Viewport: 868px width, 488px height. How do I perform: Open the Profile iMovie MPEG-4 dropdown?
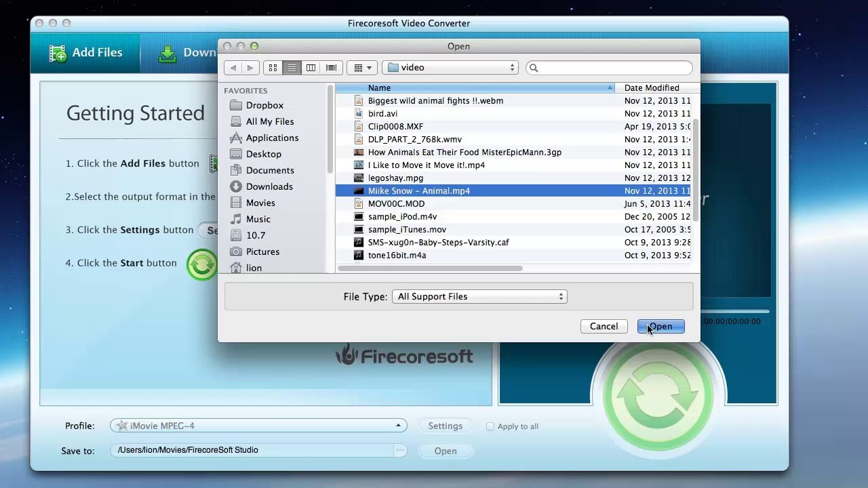(x=258, y=426)
